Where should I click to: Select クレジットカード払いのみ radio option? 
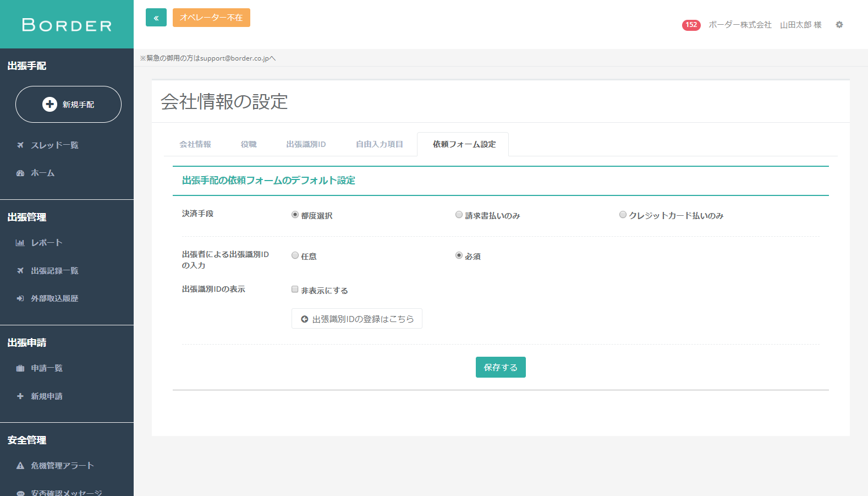click(623, 215)
